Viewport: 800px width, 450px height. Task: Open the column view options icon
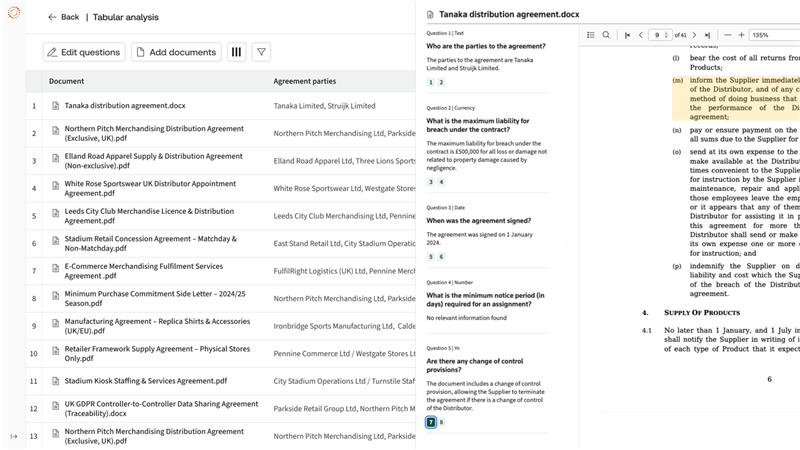click(236, 52)
